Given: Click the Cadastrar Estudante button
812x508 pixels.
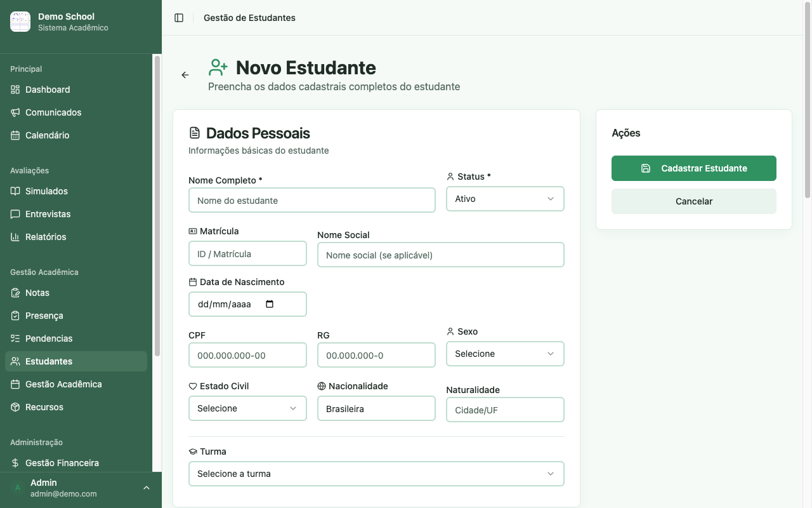Looking at the screenshot, I should (x=694, y=168).
